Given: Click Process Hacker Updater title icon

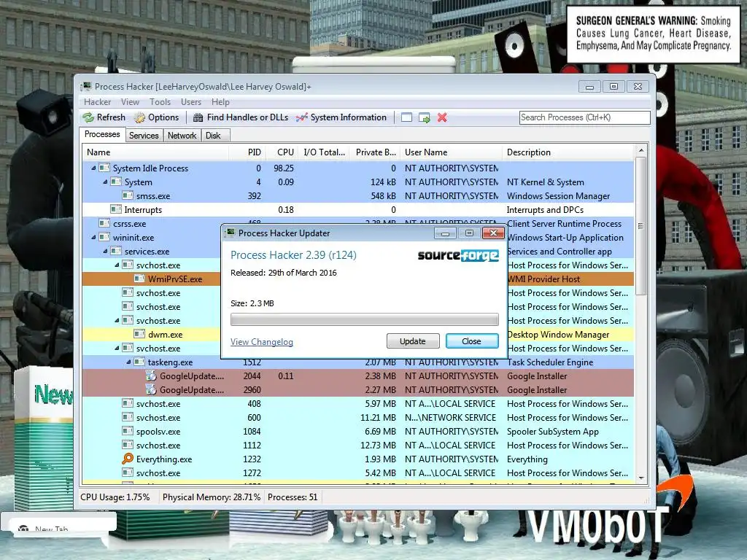Looking at the screenshot, I should (x=231, y=233).
